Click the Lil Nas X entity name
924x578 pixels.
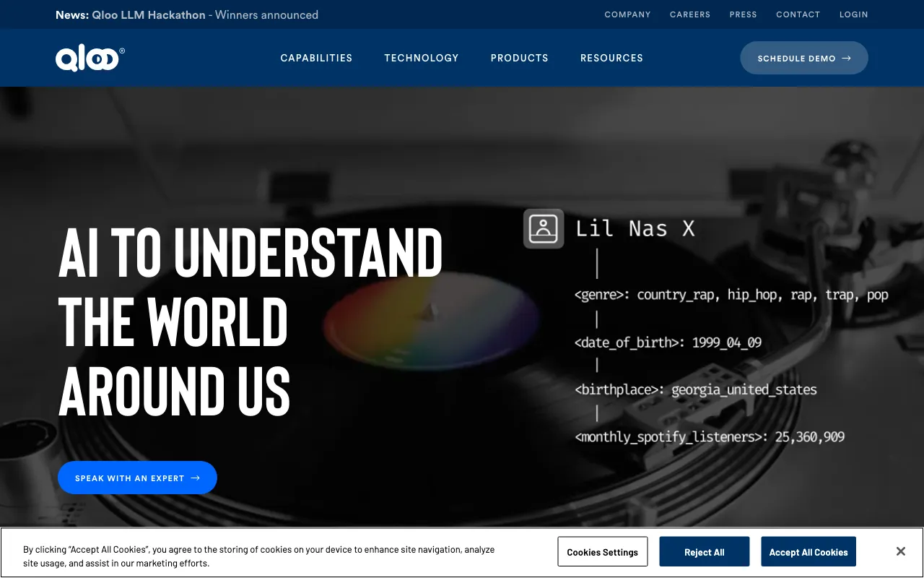[x=635, y=229]
